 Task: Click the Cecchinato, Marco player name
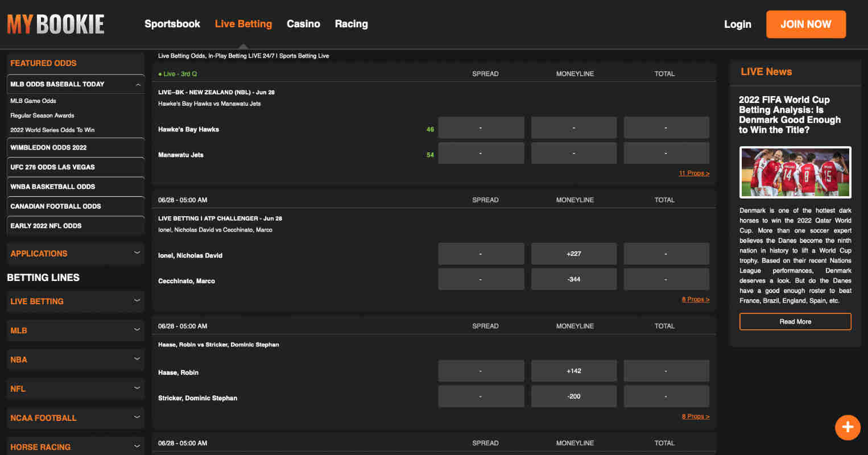(187, 281)
